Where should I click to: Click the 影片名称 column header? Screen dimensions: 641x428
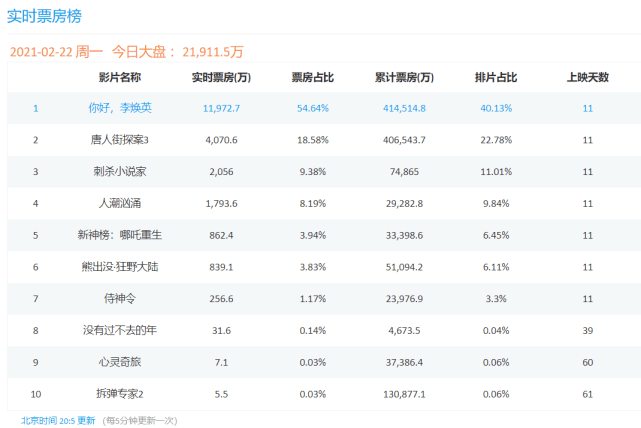coord(120,77)
